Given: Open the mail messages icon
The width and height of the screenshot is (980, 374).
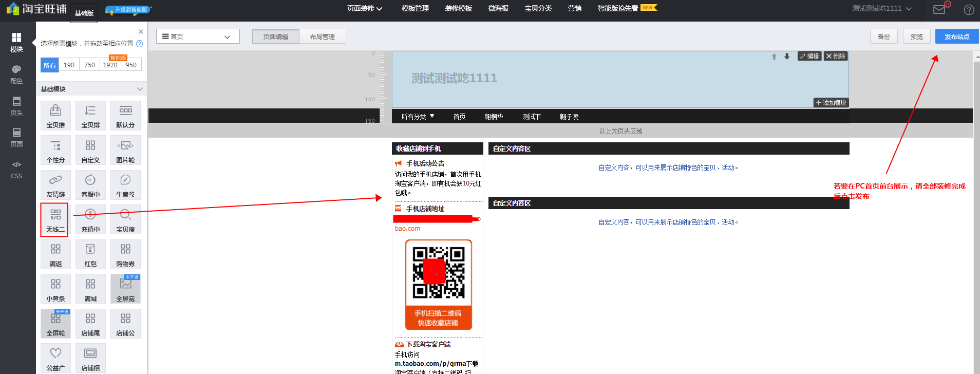Looking at the screenshot, I should 939,9.
